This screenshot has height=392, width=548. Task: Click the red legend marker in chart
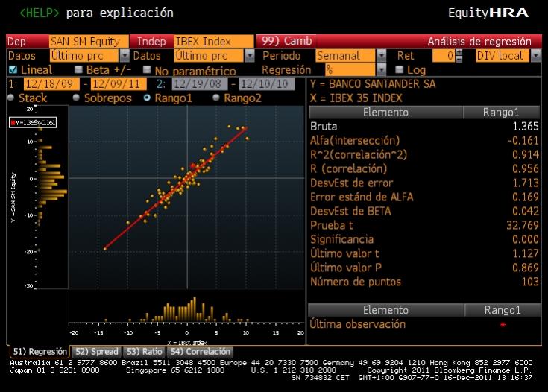pyautogui.click(x=13, y=123)
